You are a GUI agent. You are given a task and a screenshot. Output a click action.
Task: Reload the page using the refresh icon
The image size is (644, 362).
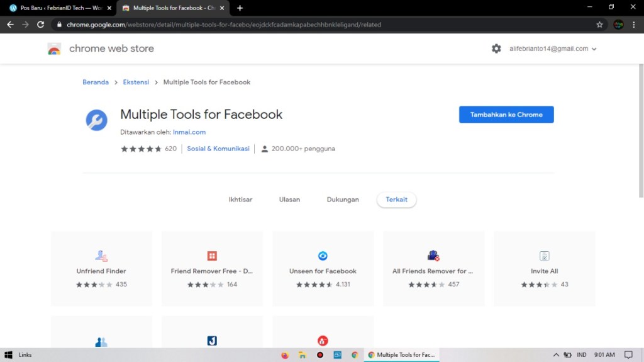click(x=40, y=25)
